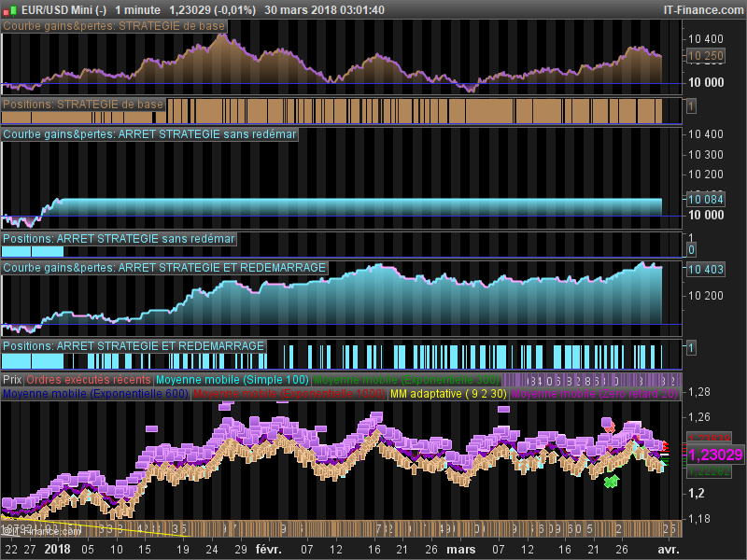The image size is (747, 560).
Task: Click the 10 084 current value tag
Action: (x=706, y=199)
